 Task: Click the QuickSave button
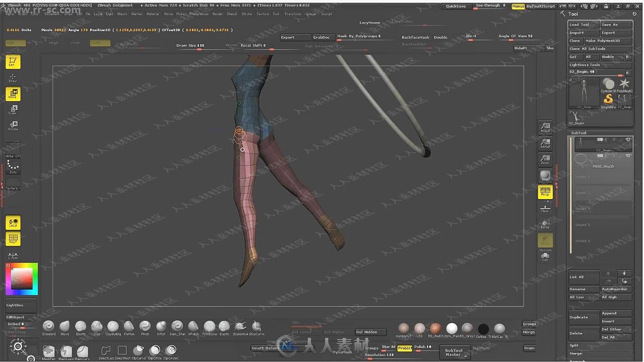[x=456, y=6]
